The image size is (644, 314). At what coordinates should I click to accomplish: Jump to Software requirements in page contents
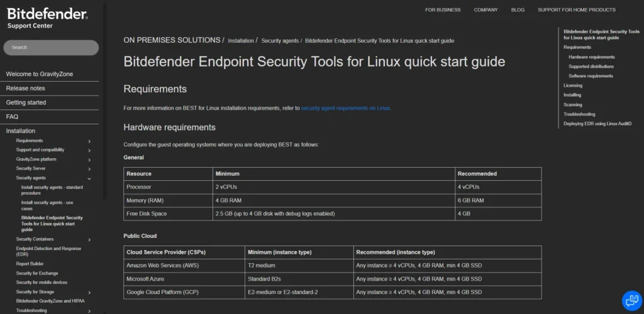[591, 76]
